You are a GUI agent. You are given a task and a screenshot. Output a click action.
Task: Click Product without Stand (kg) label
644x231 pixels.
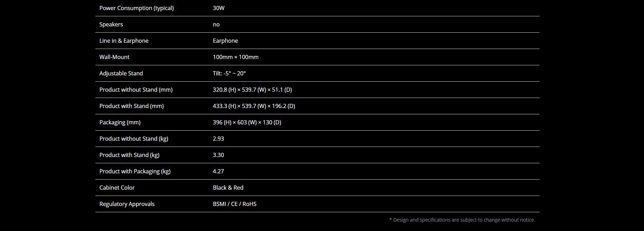[134, 139]
